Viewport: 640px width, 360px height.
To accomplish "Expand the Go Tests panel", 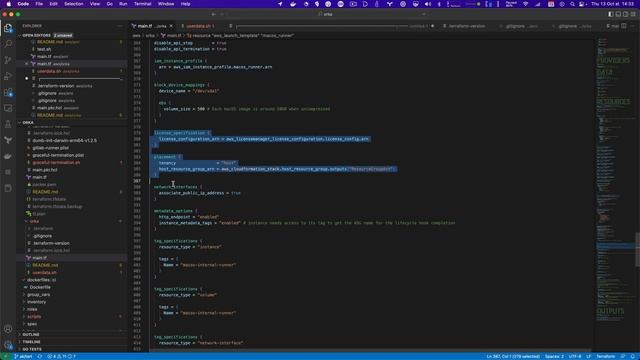I will [32, 349].
